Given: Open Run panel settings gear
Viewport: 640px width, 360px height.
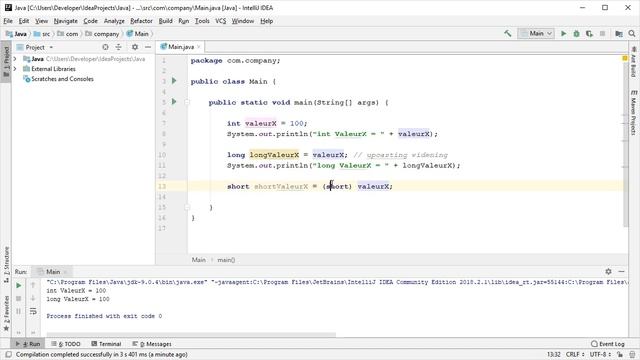Looking at the screenshot, I should coord(609,271).
